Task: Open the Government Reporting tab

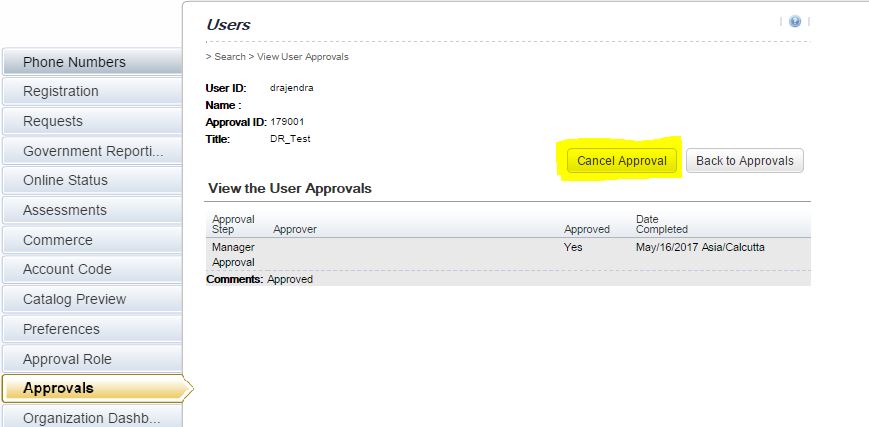Action: [92, 151]
